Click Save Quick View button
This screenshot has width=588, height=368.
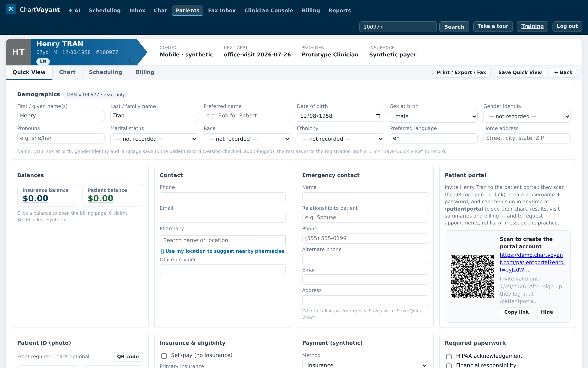click(x=520, y=73)
